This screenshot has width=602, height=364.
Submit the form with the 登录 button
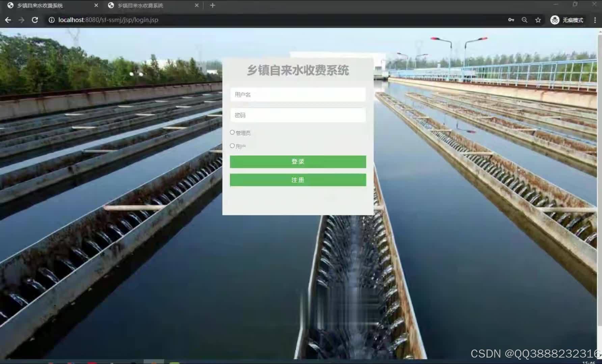coord(298,162)
